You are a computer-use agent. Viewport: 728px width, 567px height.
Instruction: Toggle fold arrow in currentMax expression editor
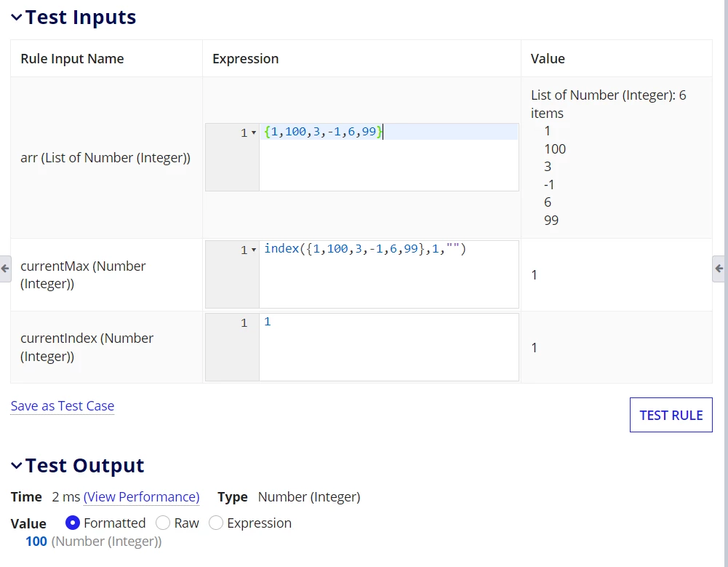tap(254, 250)
